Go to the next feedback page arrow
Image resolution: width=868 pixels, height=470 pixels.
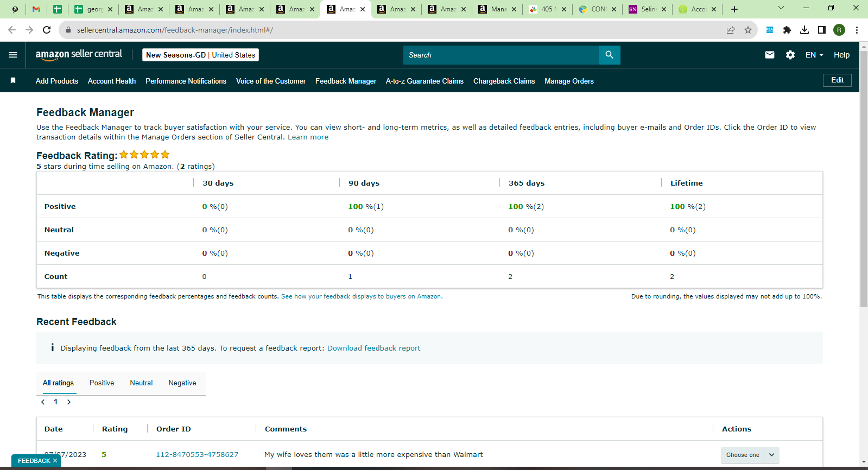pos(69,402)
